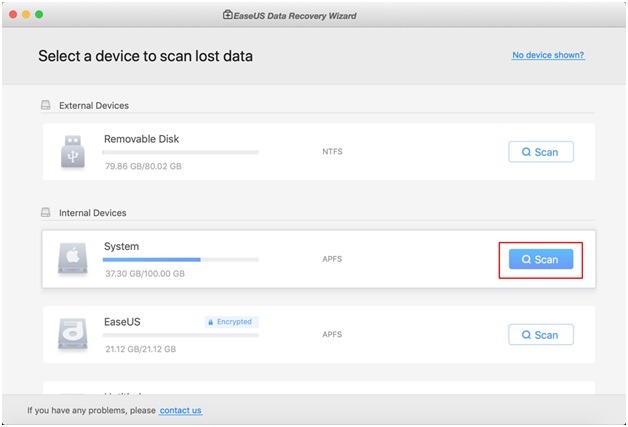
Task: Click the Removable Disk usage bar
Action: [x=181, y=152]
